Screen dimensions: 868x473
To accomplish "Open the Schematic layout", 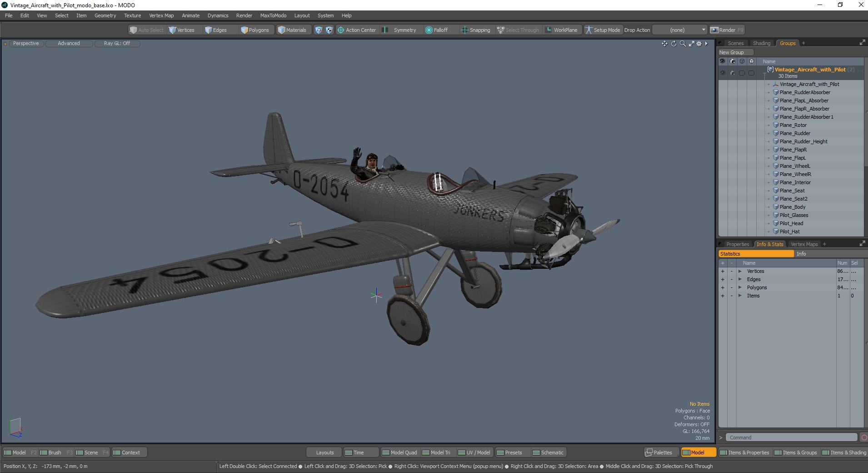I will 548,453.
